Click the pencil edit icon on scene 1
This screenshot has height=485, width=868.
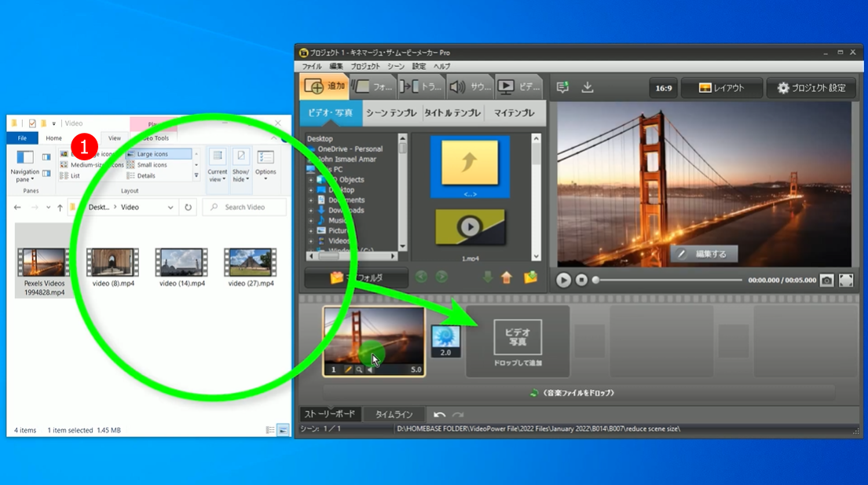pos(348,369)
